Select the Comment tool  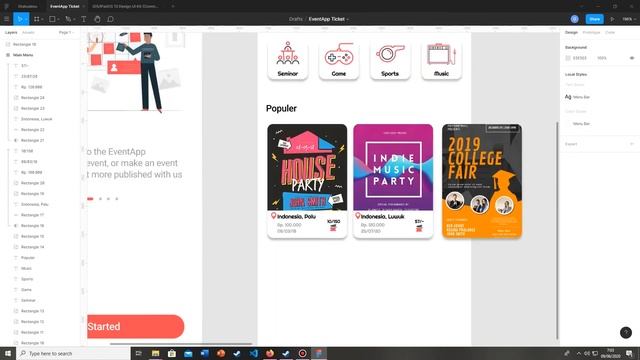[x=110, y=19]
